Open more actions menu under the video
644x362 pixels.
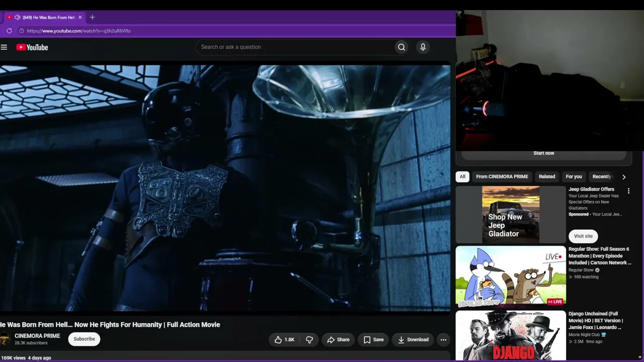[443, 340]
